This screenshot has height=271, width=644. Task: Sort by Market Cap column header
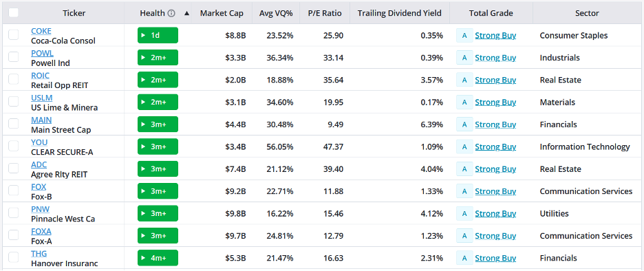222,13
